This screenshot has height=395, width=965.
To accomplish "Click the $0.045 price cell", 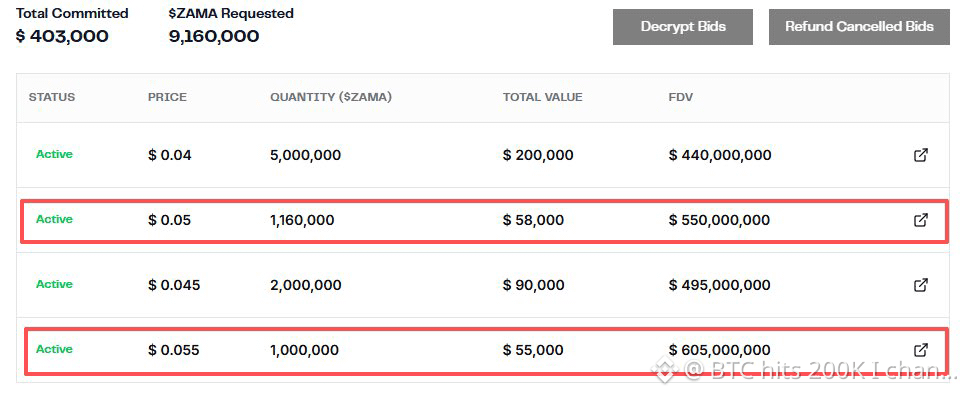I will 174,285.
